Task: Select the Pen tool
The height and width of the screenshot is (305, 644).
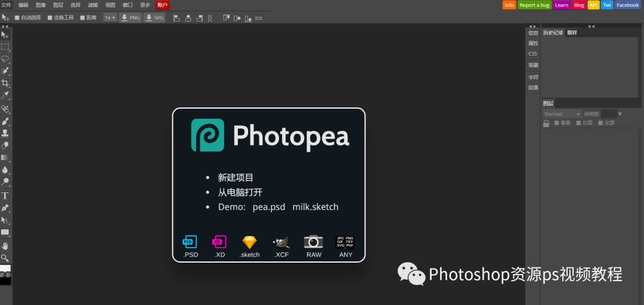Action: [5, 208]
